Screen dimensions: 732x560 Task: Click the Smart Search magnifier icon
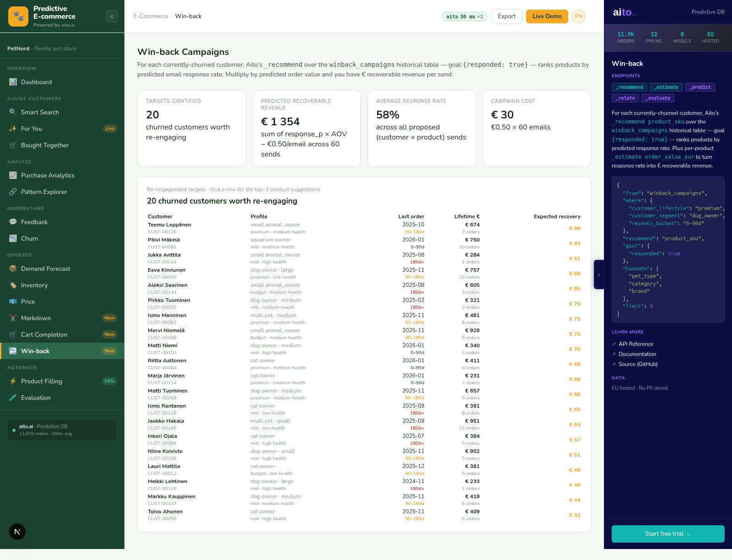13,112
